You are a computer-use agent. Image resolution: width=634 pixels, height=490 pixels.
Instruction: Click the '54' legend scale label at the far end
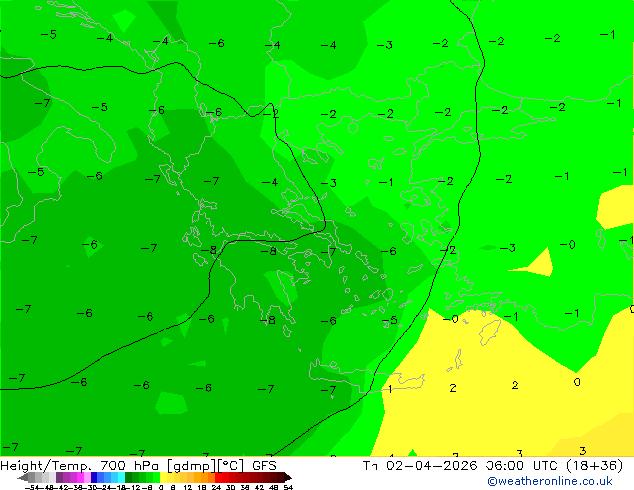288,487
